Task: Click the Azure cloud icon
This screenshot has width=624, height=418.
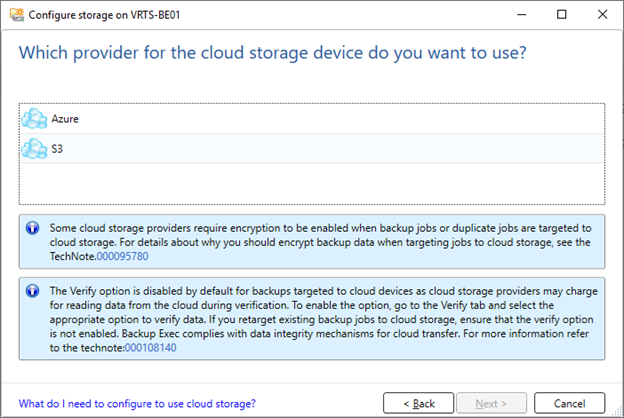Action: [x=34, y=119]
